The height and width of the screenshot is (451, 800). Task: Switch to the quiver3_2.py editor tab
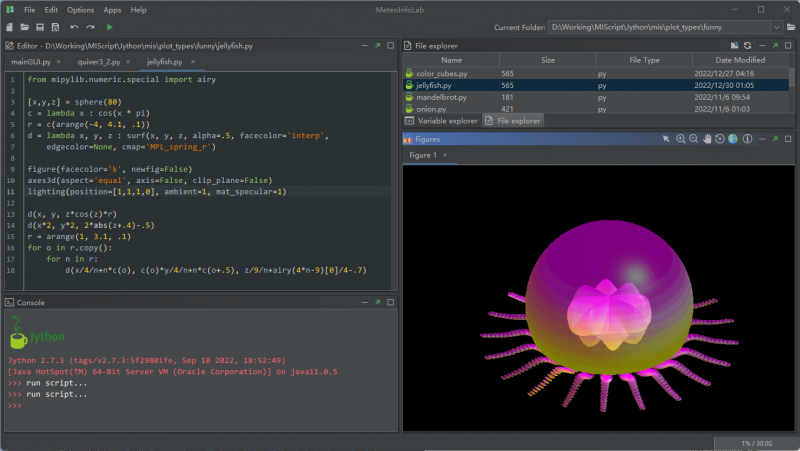point(98,62)
